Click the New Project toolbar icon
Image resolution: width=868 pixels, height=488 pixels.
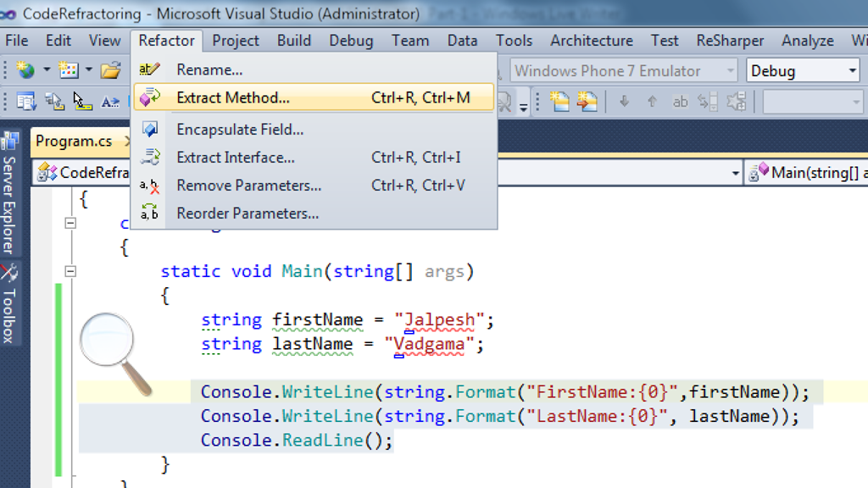coord(25,70)
